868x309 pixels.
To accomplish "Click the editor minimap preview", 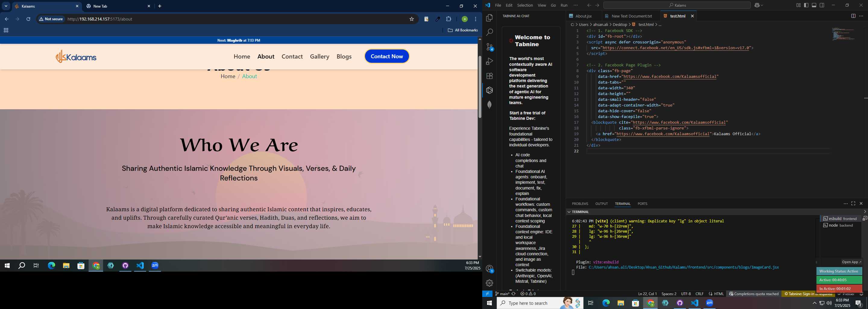I will 844,34.
